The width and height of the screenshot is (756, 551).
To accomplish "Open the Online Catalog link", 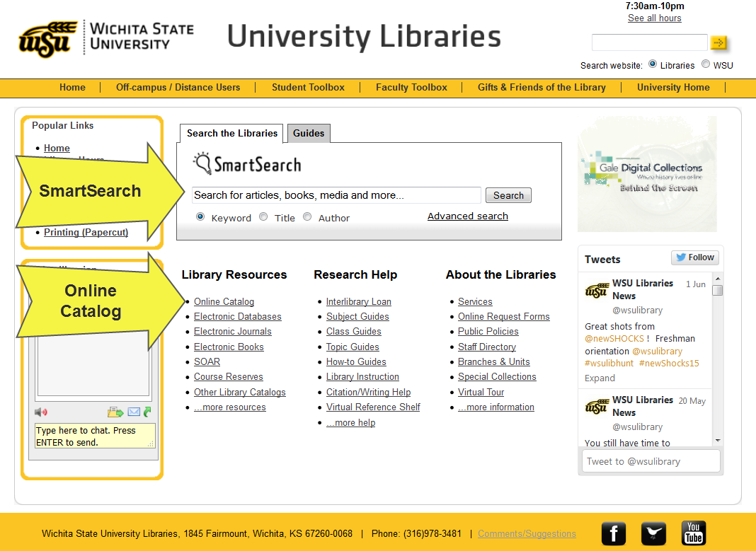I will pos(224,301).
